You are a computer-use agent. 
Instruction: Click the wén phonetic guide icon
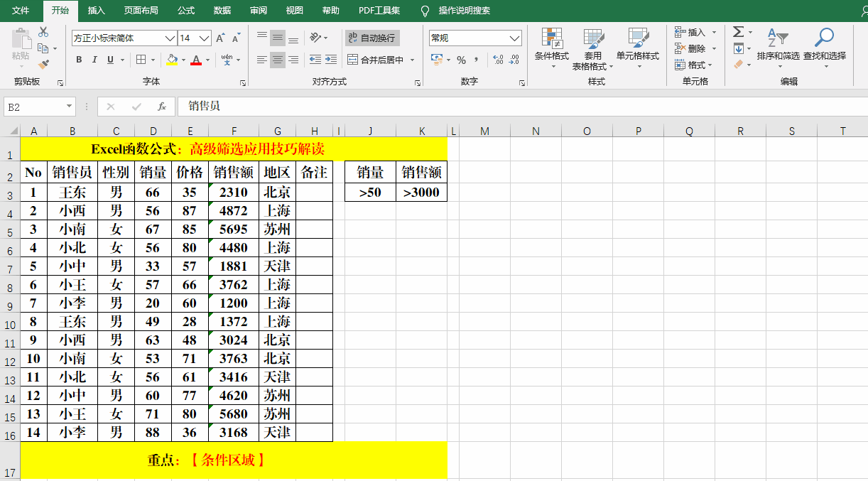pyautogui.click(x=227, y=60)
